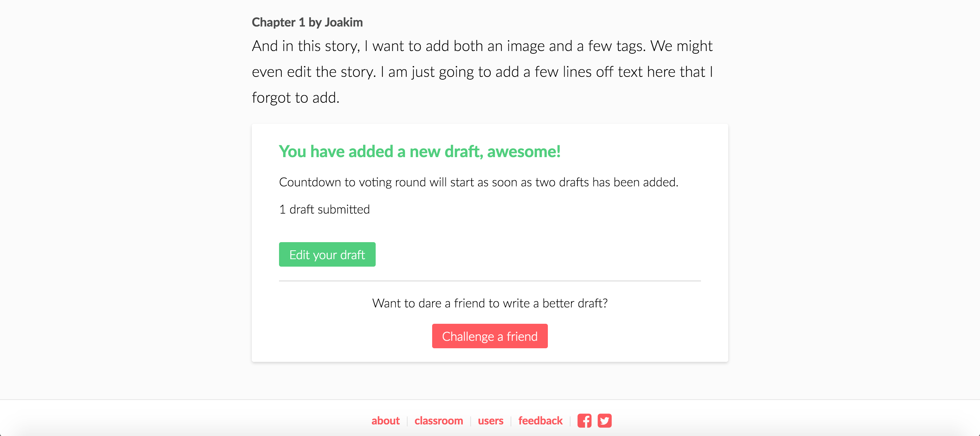Click the separator between feedback and Facebook icon
The width and height of the screenshot is (980, 436).
(x=570, y=421)
